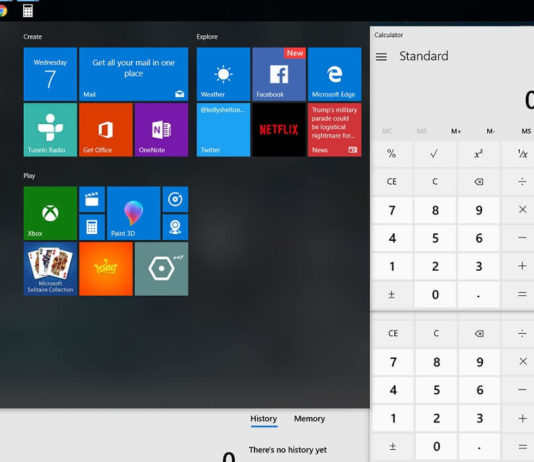Click CE in the lower calculator keypad
This screenshot has height=462, width=534.
(x=393, y=333)
